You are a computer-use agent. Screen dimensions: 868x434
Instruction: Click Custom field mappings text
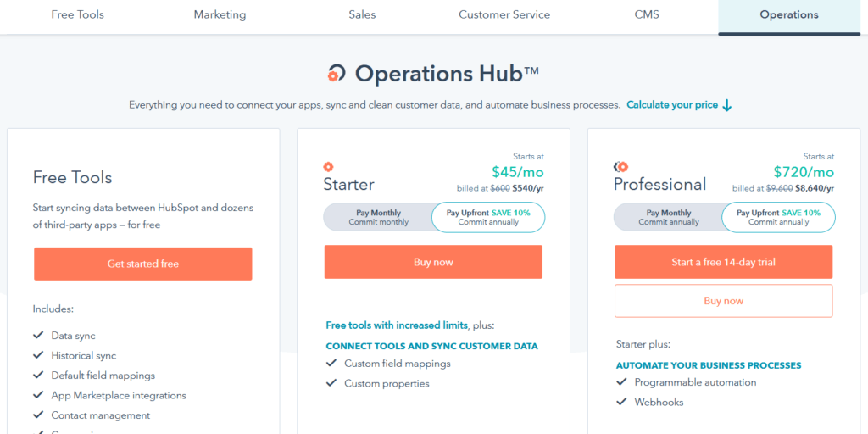398,364
